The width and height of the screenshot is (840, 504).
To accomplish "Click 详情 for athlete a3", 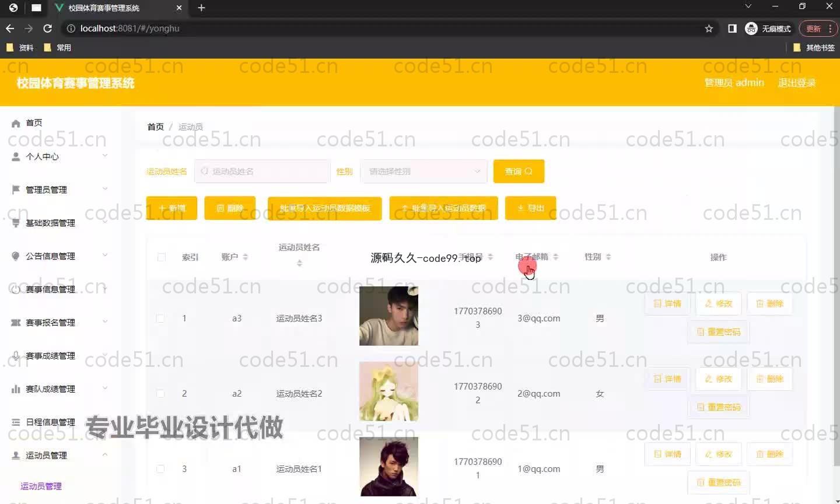I will coord(667,304).
